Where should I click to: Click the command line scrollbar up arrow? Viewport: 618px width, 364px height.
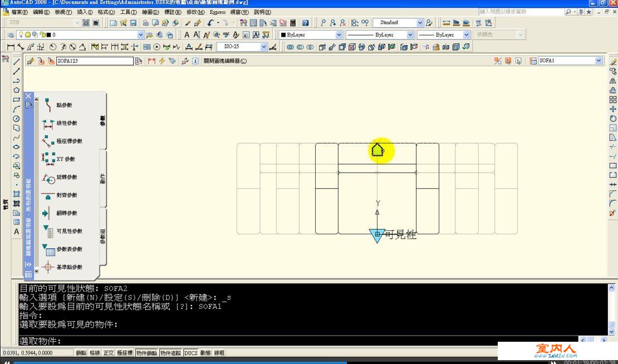pos(612,288)
